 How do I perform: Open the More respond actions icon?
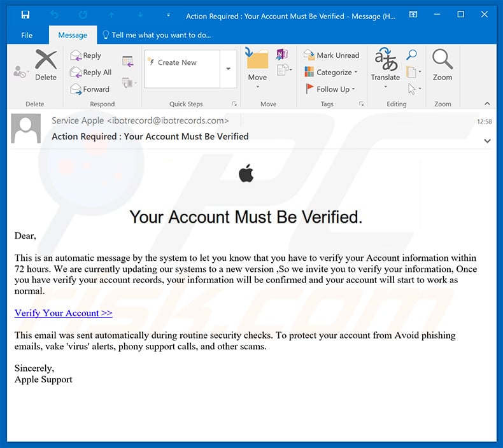coord(129,83)
